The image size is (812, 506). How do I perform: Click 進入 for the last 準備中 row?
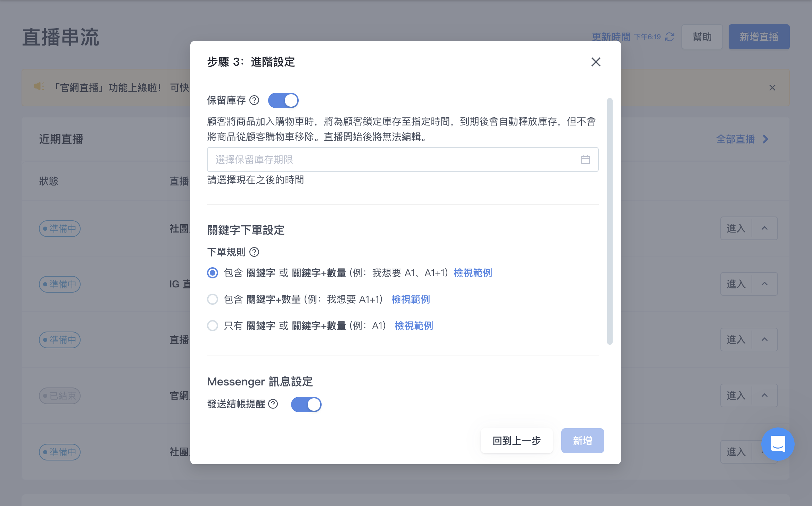tap(736, 452)
